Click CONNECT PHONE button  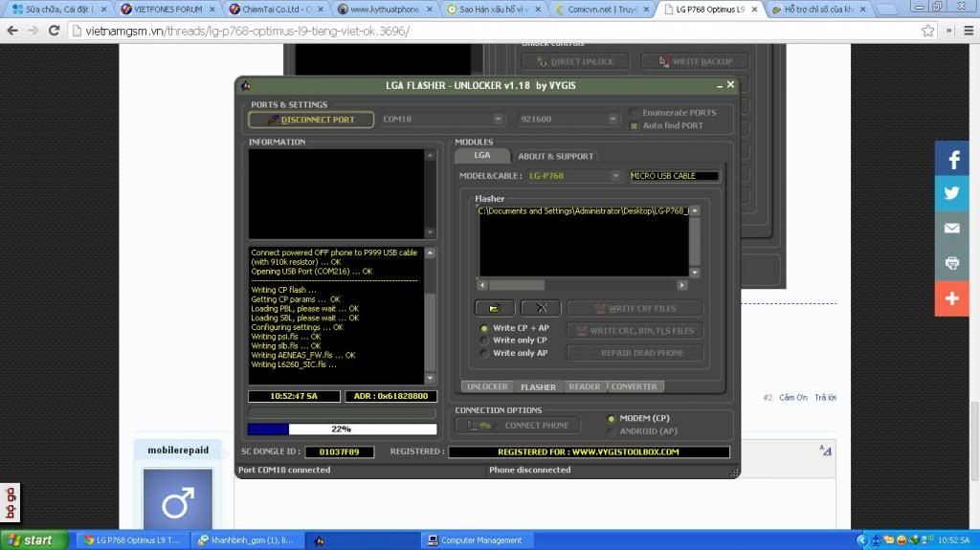[x=518, y=426]
